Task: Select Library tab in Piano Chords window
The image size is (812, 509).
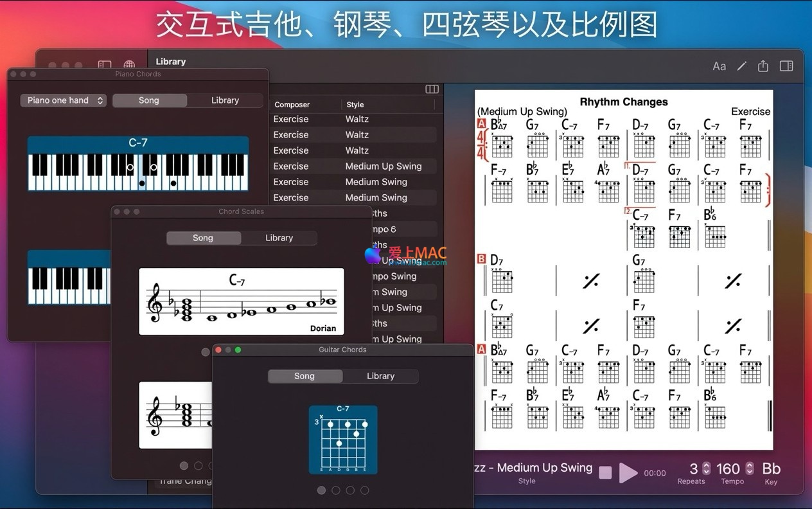Action: [225, 100]
